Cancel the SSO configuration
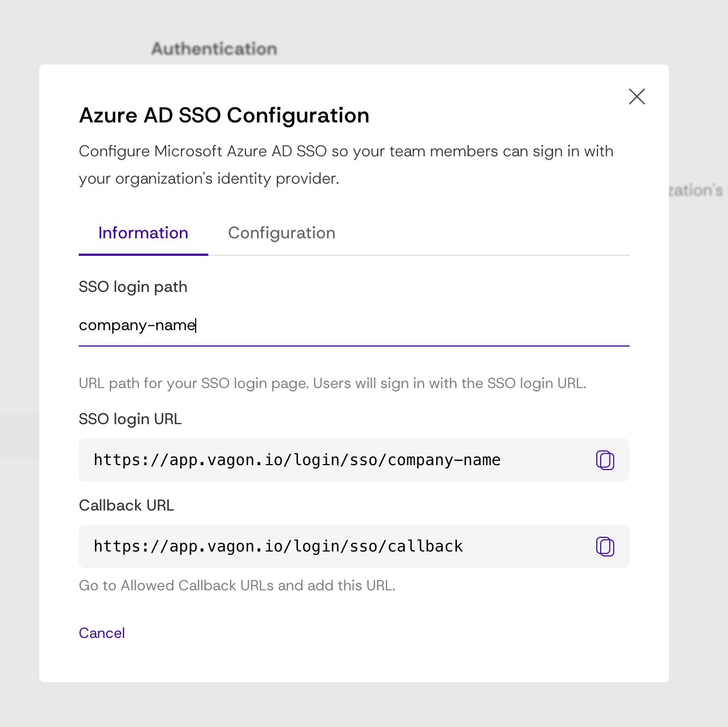The width and height of the screenshot is (728, 727). [102, 633]
